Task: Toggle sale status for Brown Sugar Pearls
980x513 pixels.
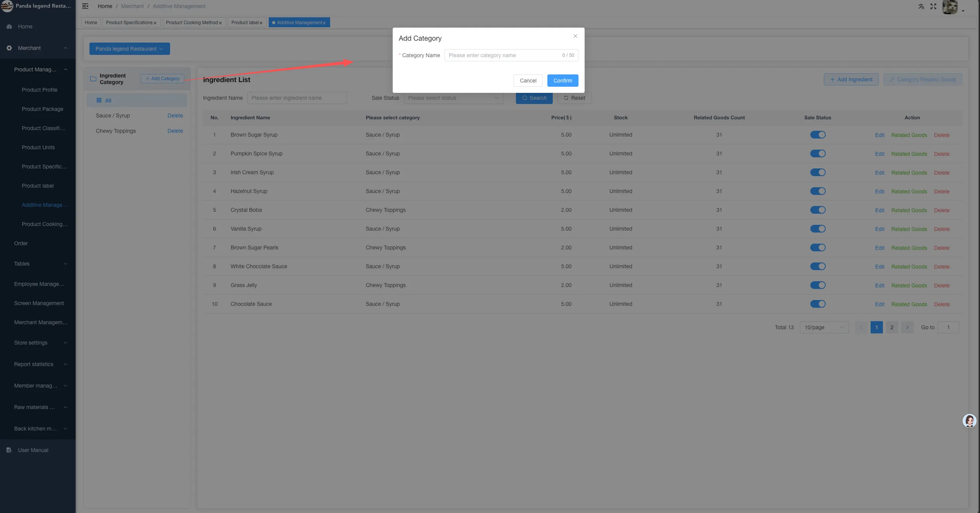Action: coord(818,247)
